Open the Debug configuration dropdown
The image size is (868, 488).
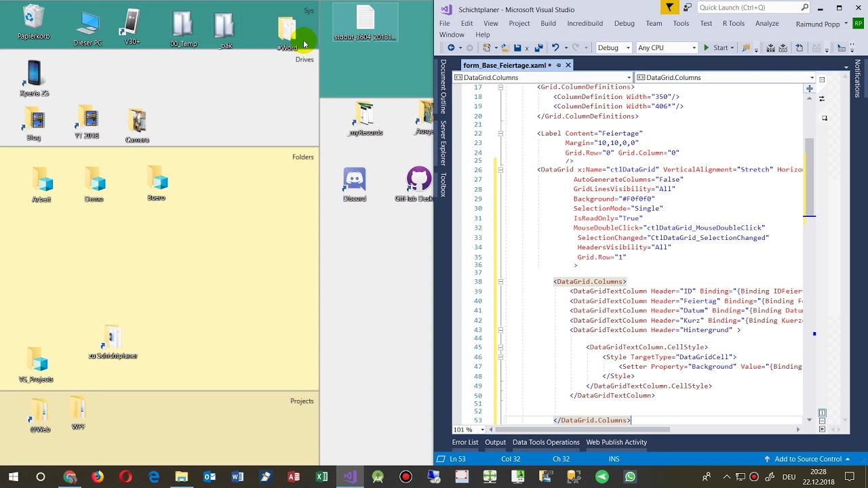click(x=612, y=48)
